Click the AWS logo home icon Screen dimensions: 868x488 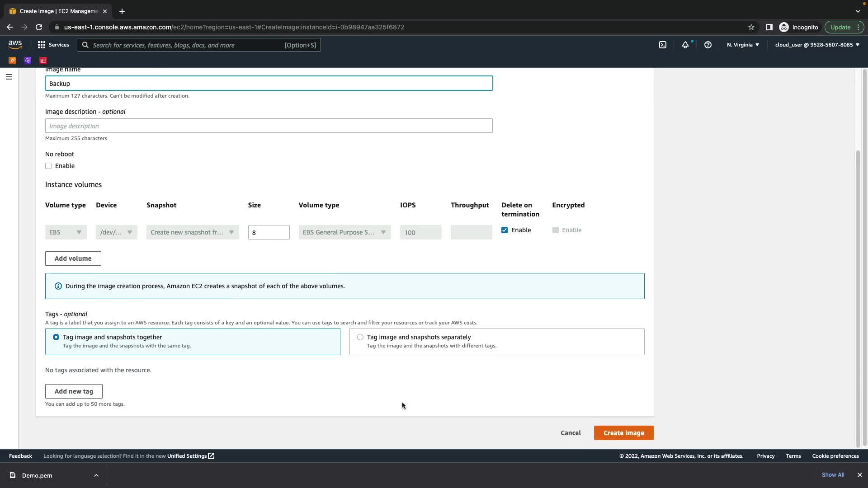[15, 44]
